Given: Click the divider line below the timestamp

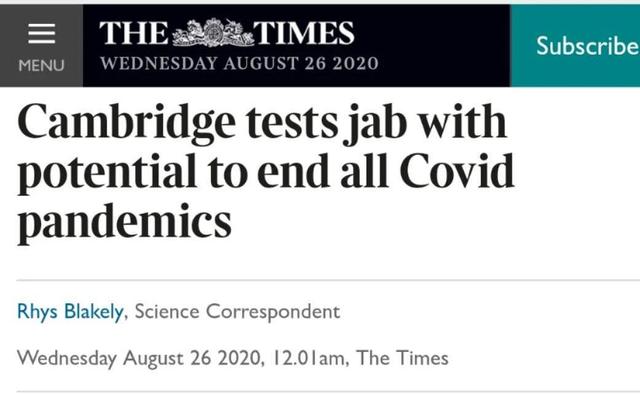Looking at the screenshot, I should coord(328,392).
